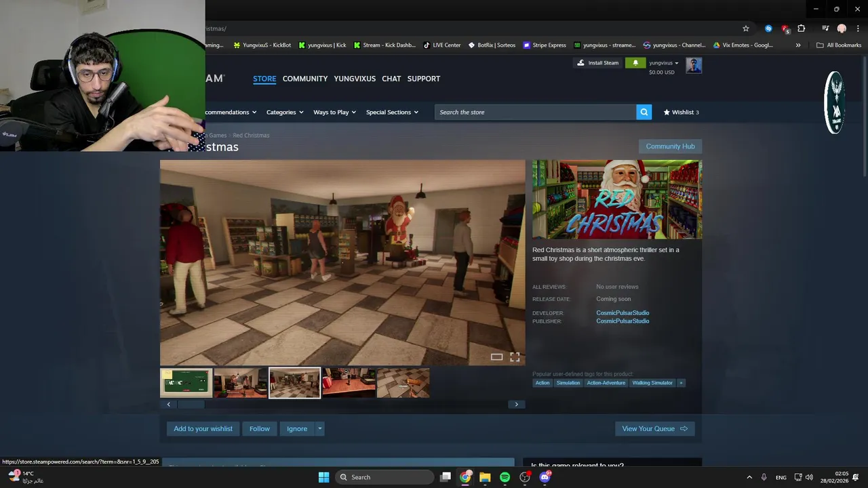Open the red extension icon with badge
The width and height of the screenshot is (868, 488).
coord(785,28)
